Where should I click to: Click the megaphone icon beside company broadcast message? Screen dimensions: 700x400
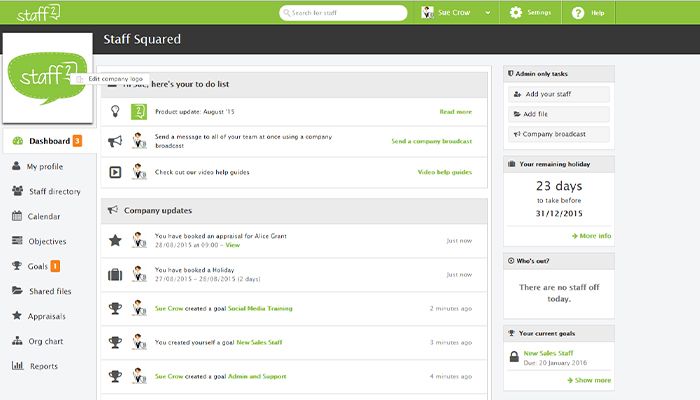click(x=115, y=141)
